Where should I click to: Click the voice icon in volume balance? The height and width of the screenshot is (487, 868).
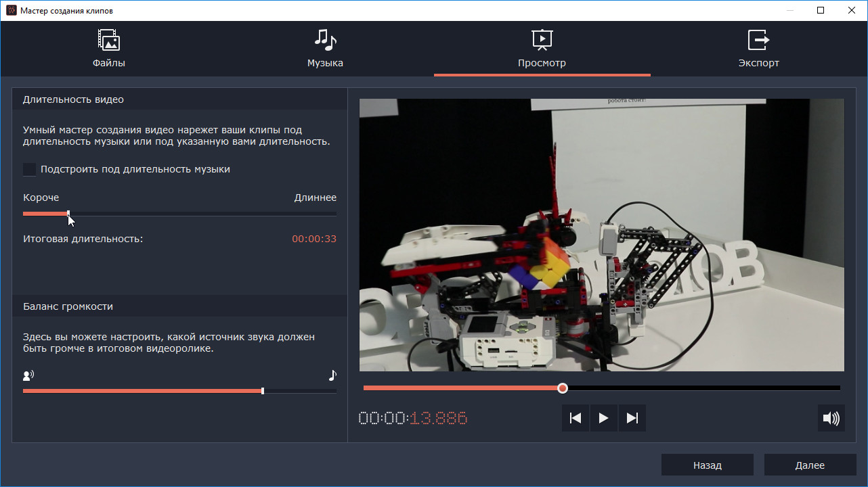(x=28, y=375)
